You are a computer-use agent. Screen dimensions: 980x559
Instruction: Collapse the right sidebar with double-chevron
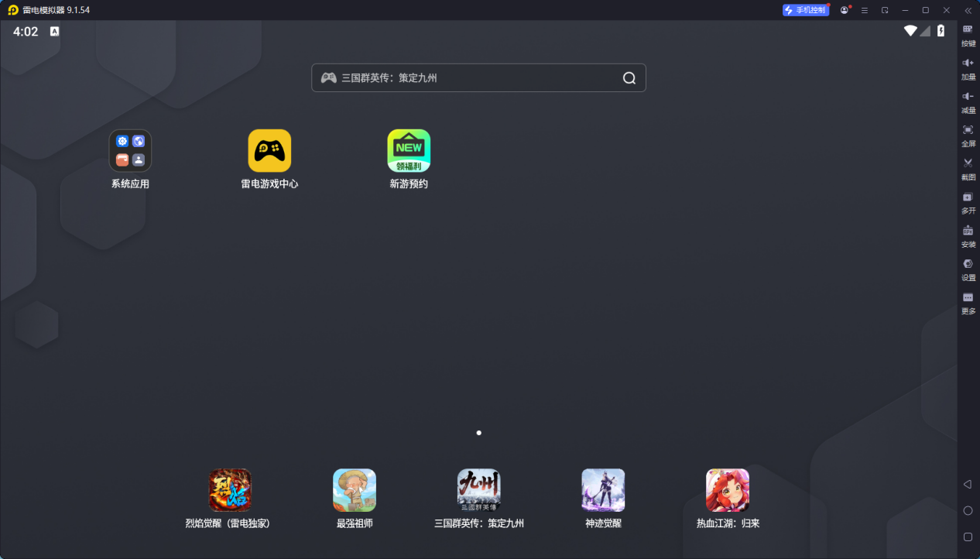click(968, 10)
